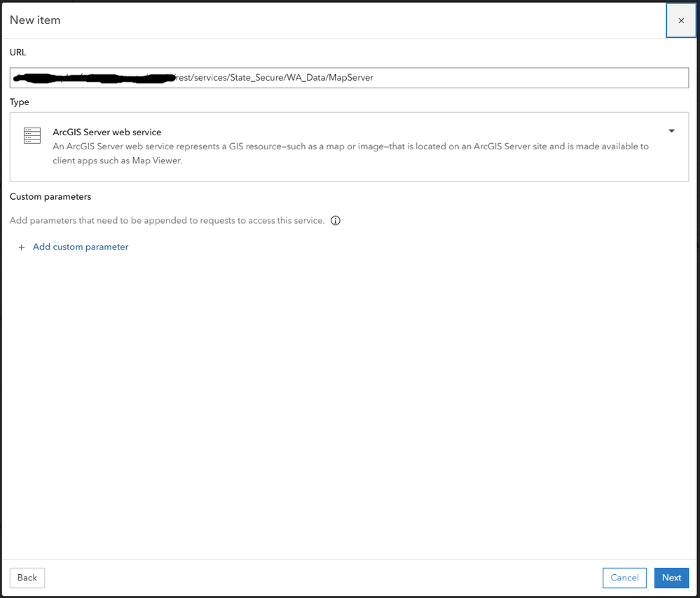Cancel the new item creation

624,578
